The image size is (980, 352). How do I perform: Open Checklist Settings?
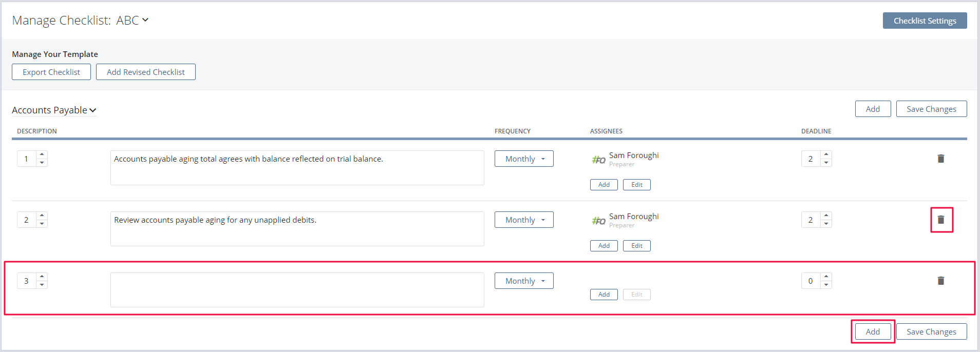pyautogui.click(x=925, y=21)
